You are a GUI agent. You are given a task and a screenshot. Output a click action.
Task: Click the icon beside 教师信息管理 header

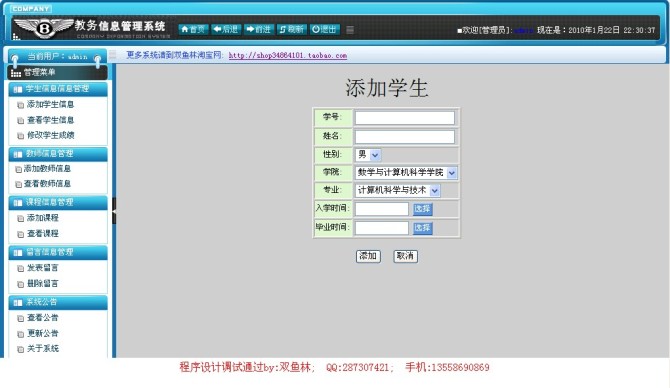[x=18, y=154]
